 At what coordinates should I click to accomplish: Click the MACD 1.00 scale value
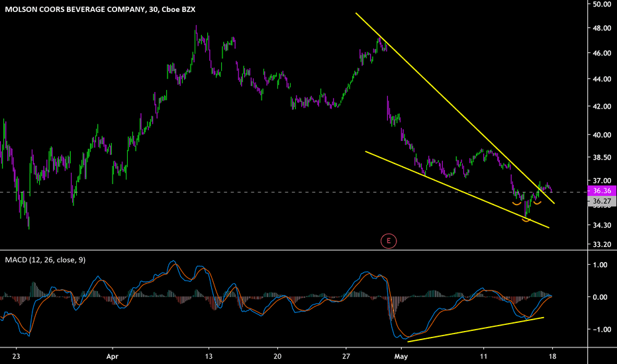point(600,265)
